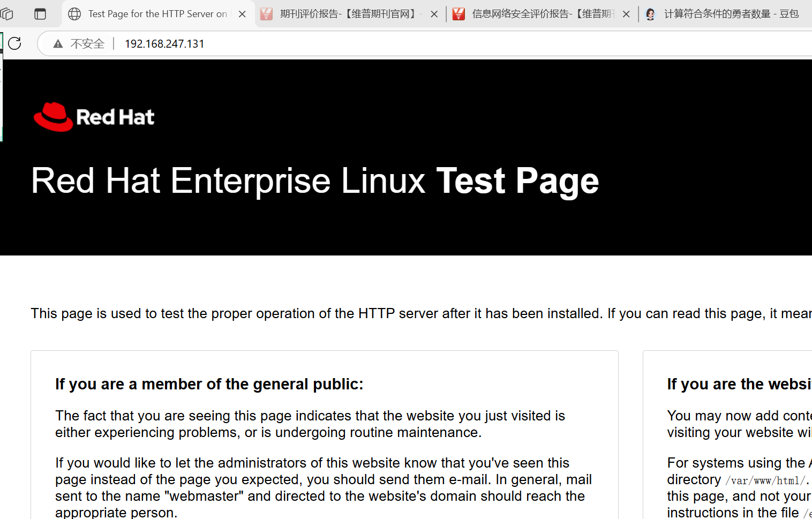Click the 'This page is used to test' paragraph
This screenshot has width=812, height=519.
click(x=421, y=313)
